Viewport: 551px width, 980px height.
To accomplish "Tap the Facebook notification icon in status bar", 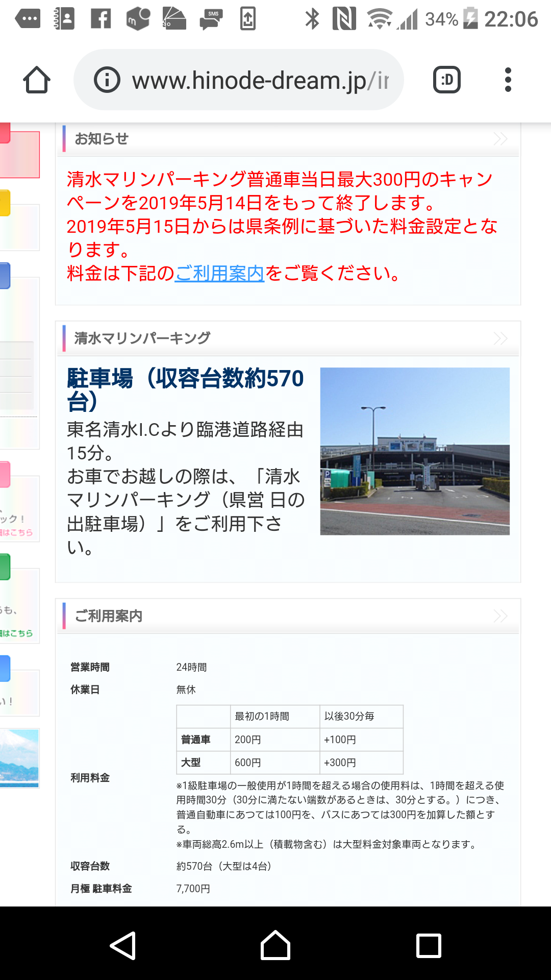I will point(101,19).
